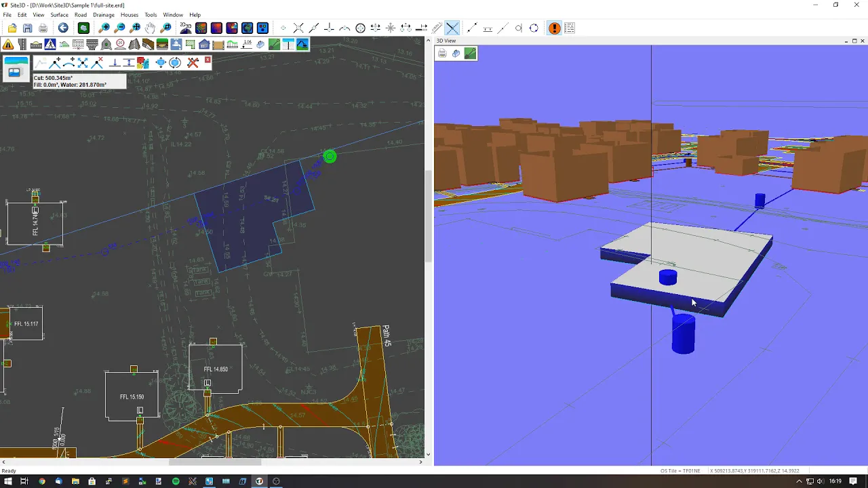Viewport: 868px width, 488px height.
Task: Click the road warning triangle icon
Action: [x=8, y=45]
